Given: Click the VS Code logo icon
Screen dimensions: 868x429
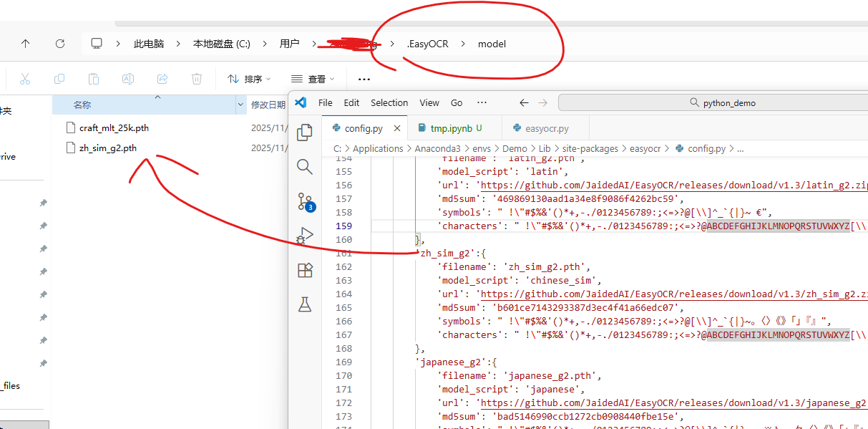Looking at the screenshot, I should (301, 102).
